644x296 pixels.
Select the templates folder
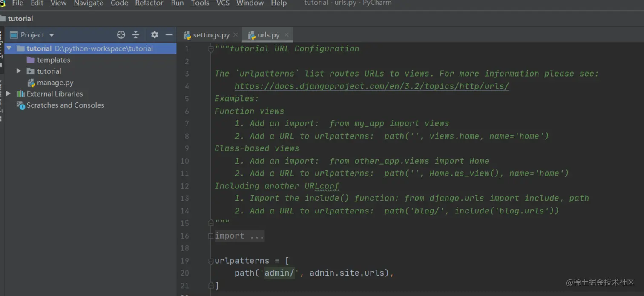coord(53,60)
